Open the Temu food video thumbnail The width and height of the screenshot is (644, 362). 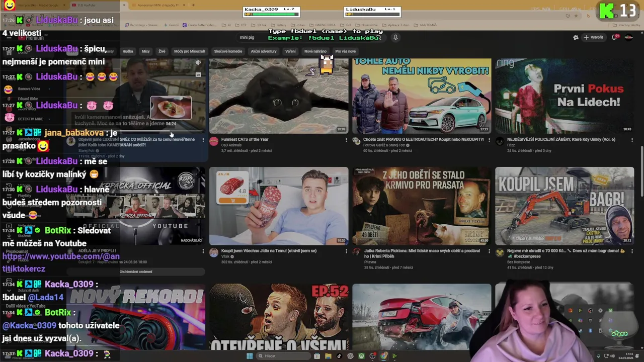click(x=278, y=206)
